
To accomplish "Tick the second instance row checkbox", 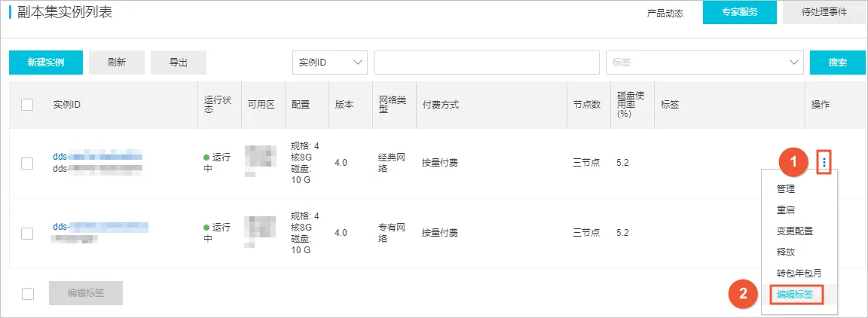I will [28, 233].
